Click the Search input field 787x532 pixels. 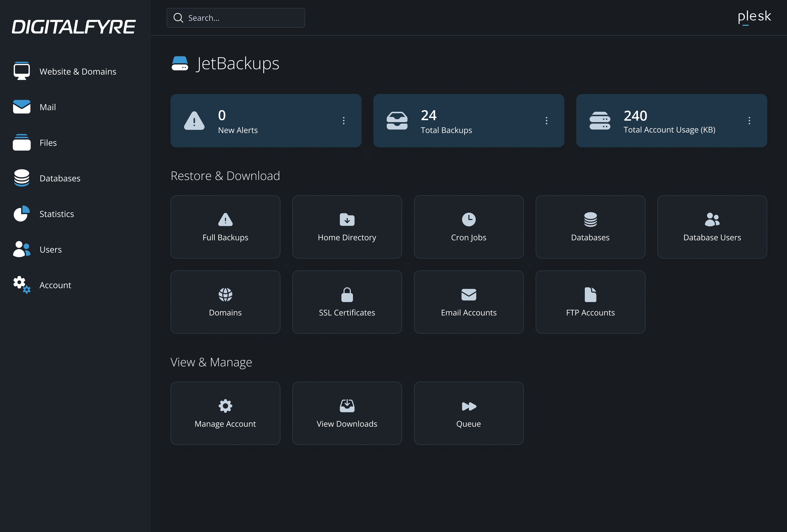point(236,18)
